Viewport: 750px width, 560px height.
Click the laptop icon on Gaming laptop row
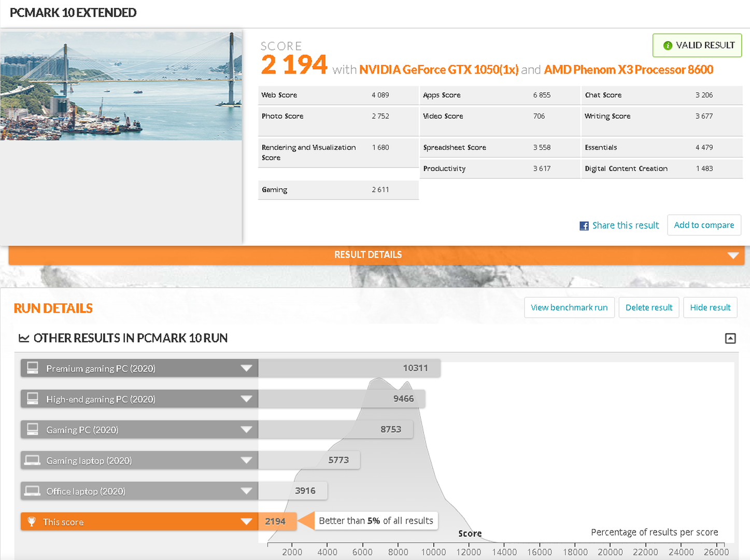pyautogui.click(x=32, y=460)
